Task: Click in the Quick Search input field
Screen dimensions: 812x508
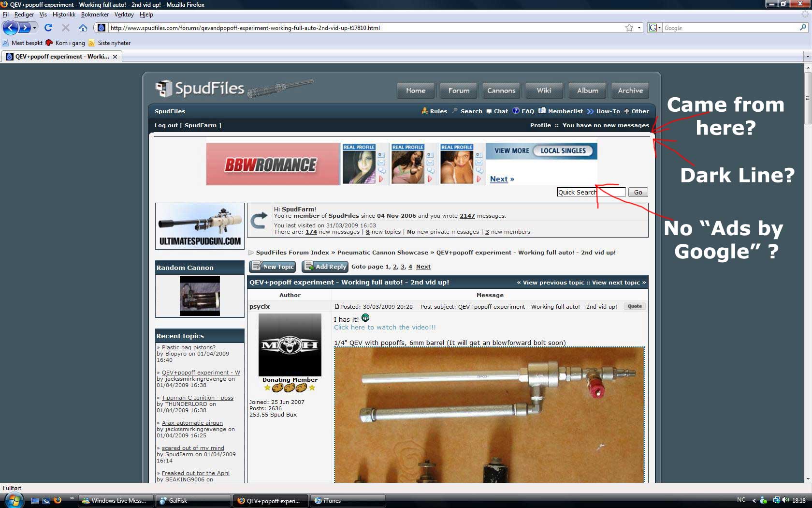Action: tap(591, 192)
